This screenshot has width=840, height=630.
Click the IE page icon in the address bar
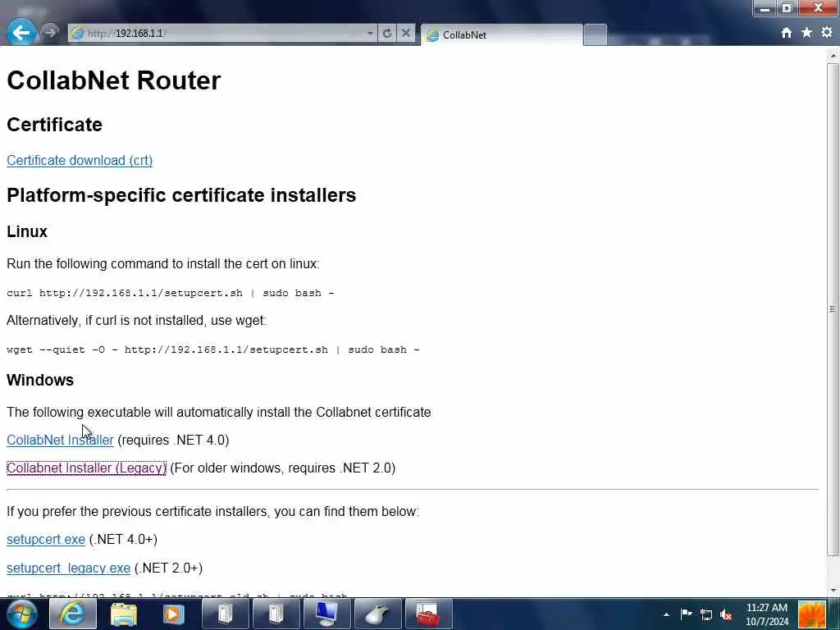(x=78, y=33)
